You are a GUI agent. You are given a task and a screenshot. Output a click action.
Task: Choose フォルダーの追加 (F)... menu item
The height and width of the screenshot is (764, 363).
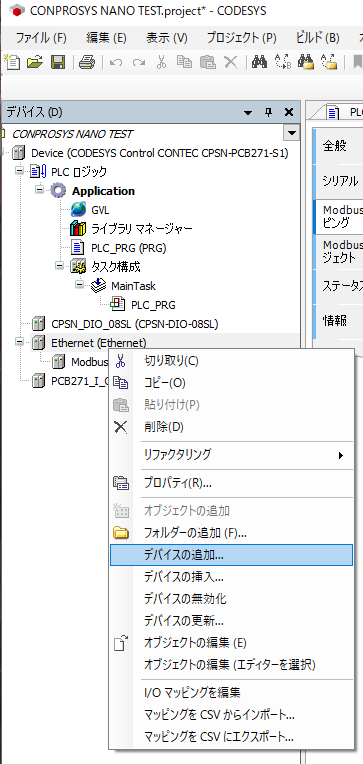click(x=231, y=533)
